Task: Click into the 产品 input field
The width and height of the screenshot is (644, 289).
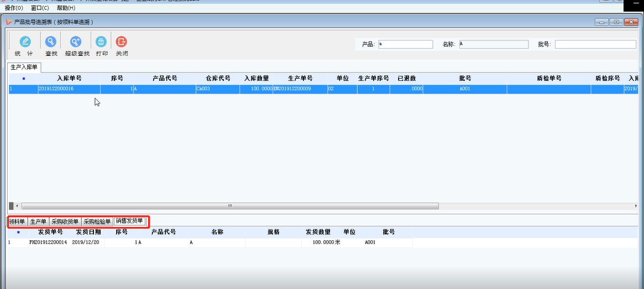Action: coord(405,44)
